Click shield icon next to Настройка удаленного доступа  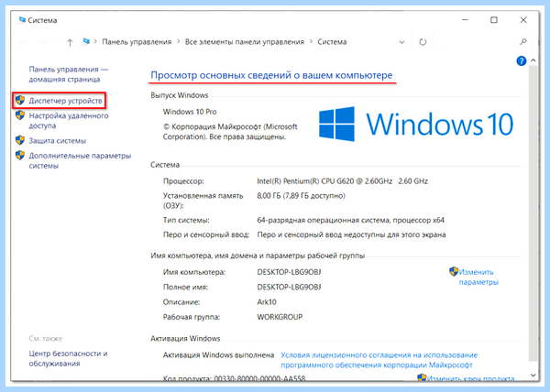(20, 115)
